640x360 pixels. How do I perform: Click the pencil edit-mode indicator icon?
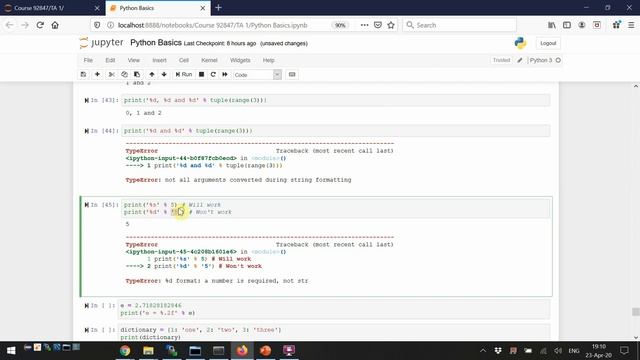(520, 60)
